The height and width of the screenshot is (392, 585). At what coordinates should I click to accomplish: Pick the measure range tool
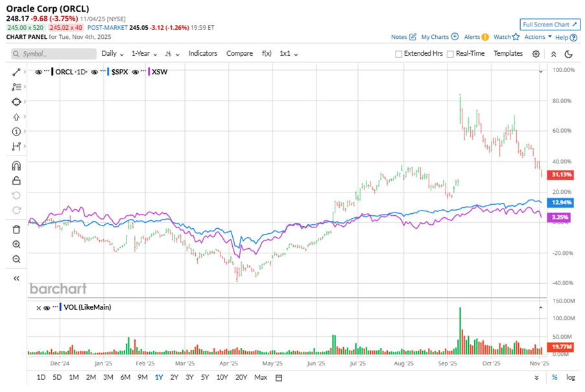click(x=16, y=146)
